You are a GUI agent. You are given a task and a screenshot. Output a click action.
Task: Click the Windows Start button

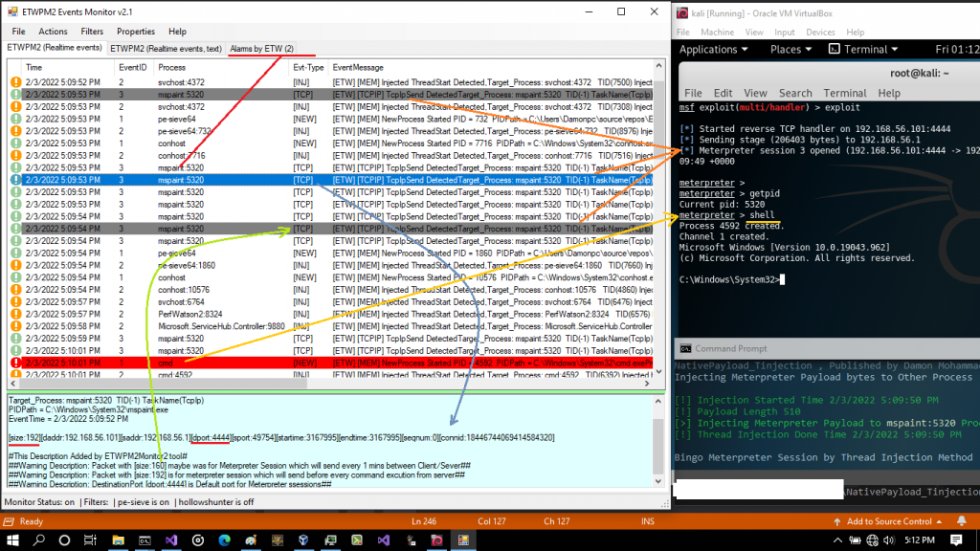pos(11,540)
